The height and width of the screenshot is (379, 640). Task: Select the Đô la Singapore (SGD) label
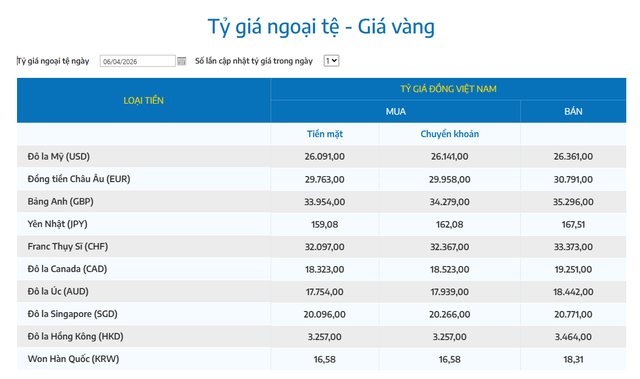72,314
